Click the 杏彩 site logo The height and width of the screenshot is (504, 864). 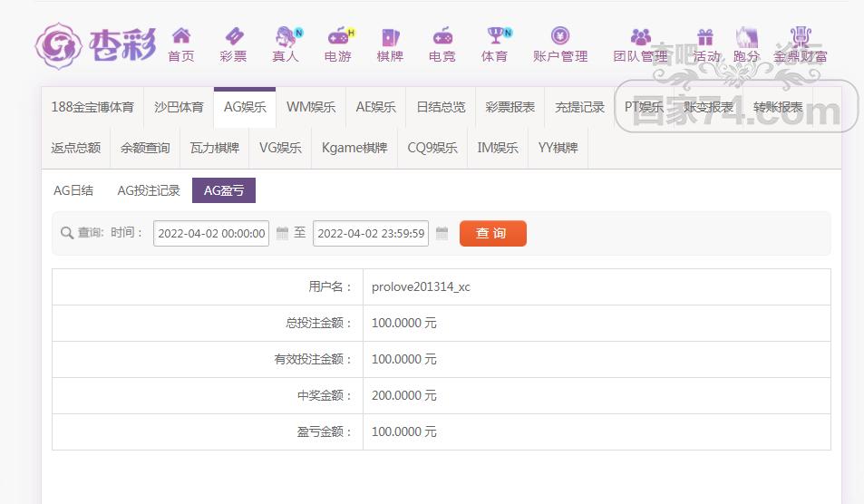click(95, 45)
